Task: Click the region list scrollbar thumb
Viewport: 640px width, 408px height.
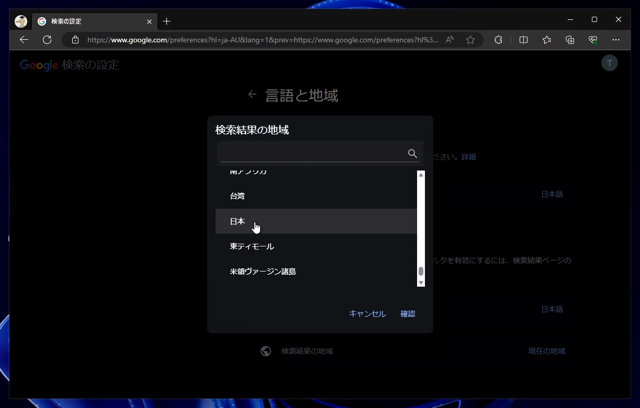Action: 421,271
